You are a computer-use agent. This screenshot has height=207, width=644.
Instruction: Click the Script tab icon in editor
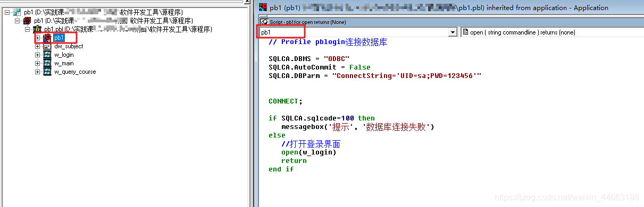264,22
